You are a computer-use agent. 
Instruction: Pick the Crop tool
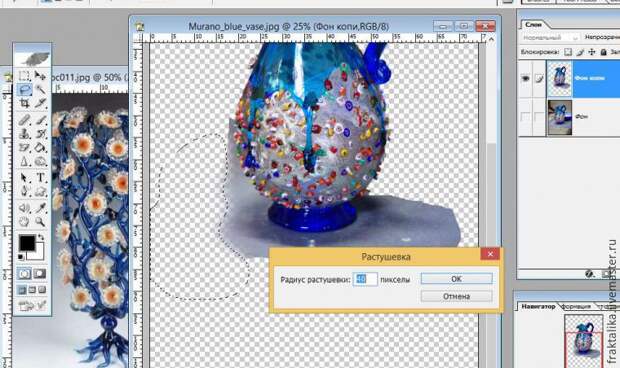25,104
